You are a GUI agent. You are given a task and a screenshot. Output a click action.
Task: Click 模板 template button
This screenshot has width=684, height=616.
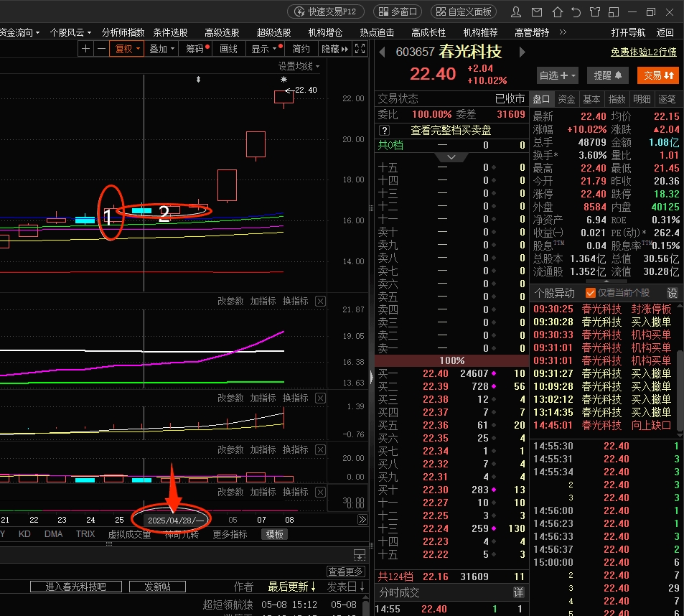(x=274, y=534)
